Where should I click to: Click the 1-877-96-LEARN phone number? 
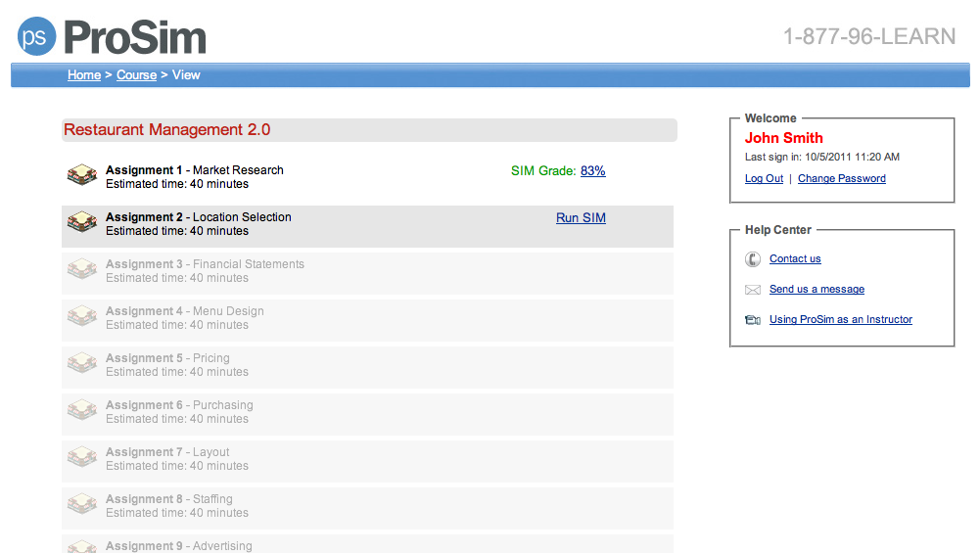pos(869,36)
